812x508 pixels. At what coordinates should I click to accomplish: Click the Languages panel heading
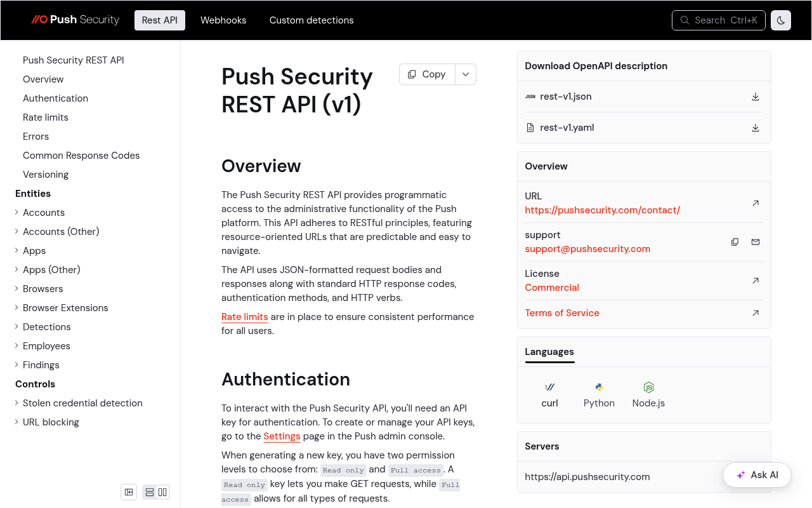click(549, 352)
